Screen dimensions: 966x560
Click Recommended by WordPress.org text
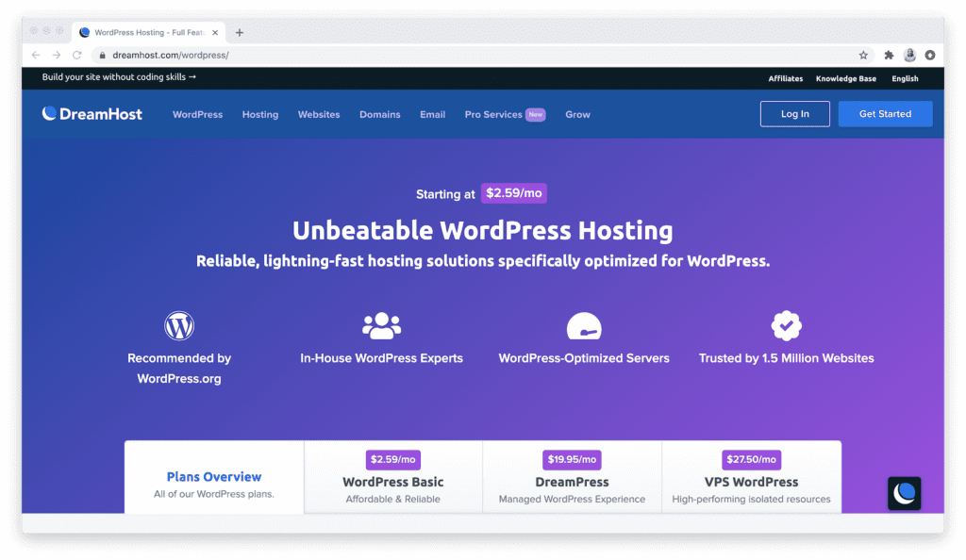pos(179,368)
